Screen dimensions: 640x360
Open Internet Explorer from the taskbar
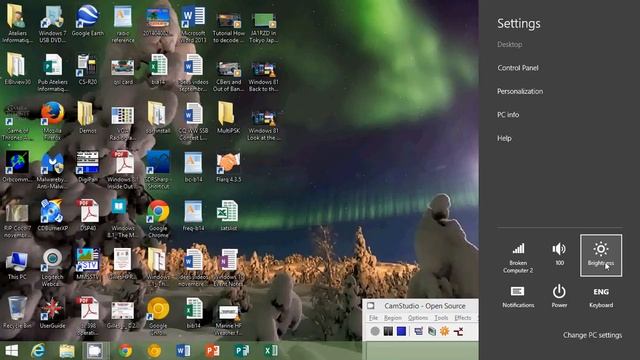(x=38, y=351)
